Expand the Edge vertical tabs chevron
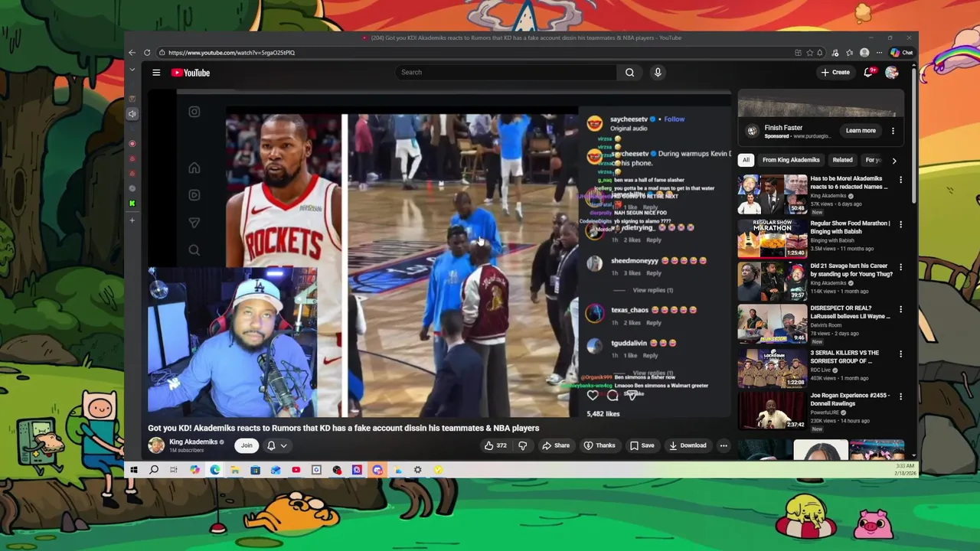980x551 pixels. [x=132, y=70]
